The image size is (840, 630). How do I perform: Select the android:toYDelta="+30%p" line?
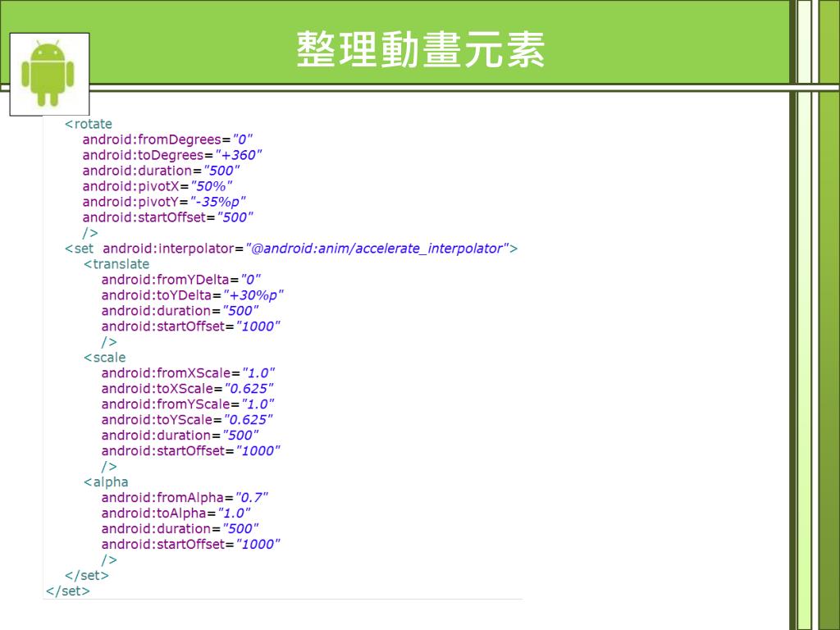click(x=192, y=295)
